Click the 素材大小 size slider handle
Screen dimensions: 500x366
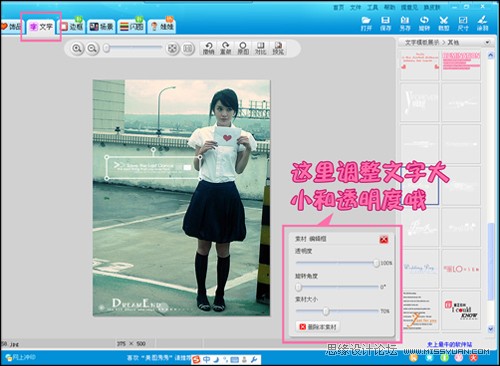[x=326, y=311]
